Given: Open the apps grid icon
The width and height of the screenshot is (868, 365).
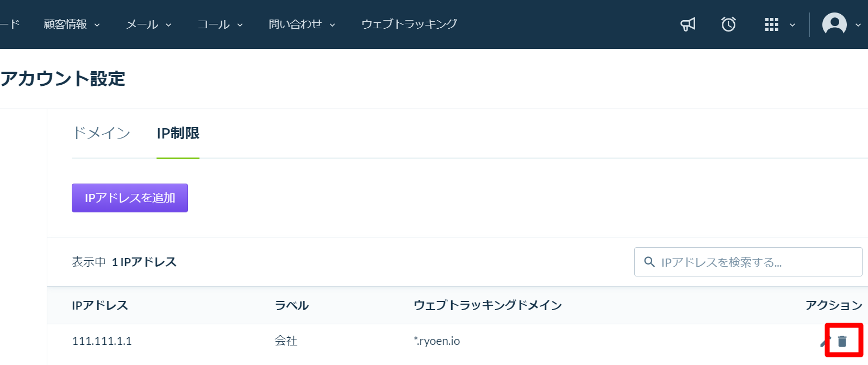Looking at the screenshot, I should [x=771, y=24].
